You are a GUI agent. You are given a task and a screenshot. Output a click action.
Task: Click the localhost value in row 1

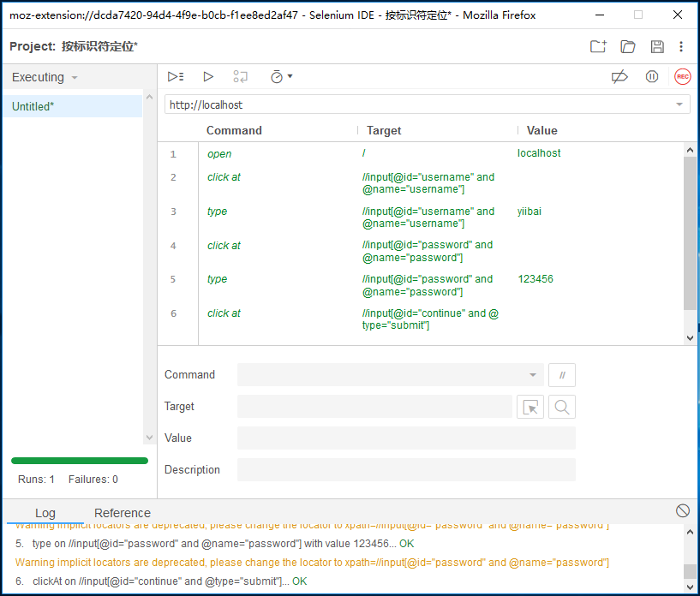coord(539,153)
